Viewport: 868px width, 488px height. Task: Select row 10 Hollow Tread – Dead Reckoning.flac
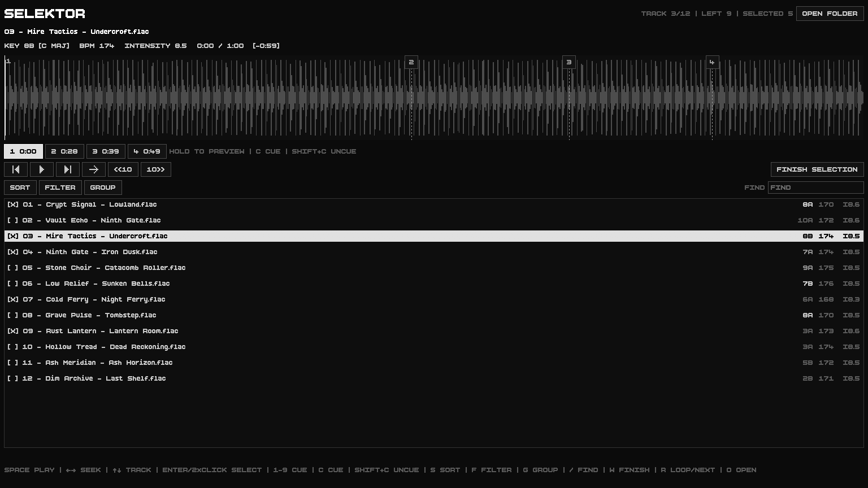434,347
